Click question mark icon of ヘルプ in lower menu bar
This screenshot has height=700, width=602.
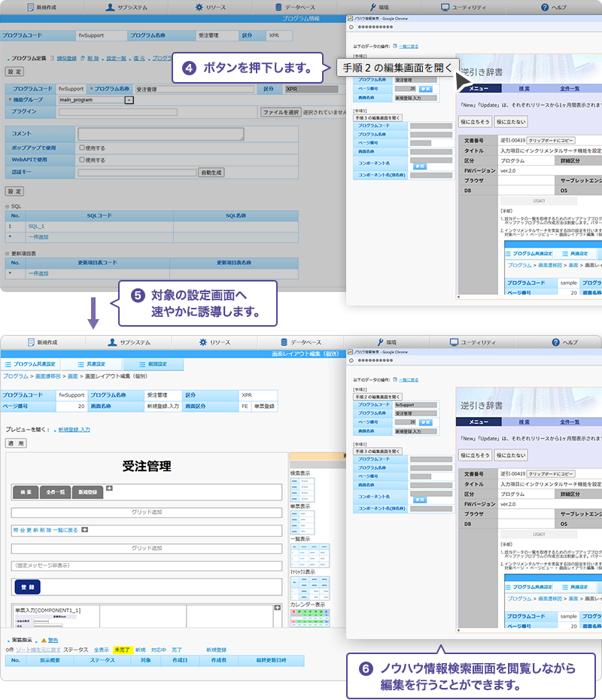click(555, 342)
